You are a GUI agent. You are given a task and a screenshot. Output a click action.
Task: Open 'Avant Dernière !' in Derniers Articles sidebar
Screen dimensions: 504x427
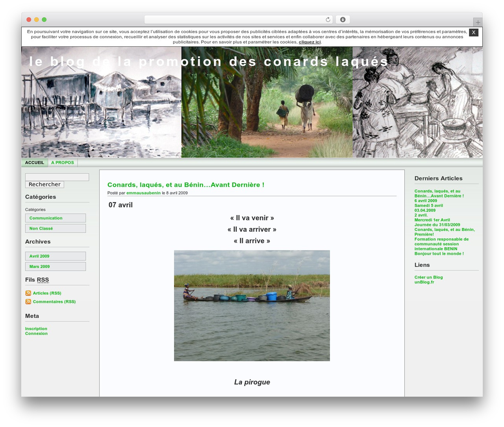(x=439, y=193)
